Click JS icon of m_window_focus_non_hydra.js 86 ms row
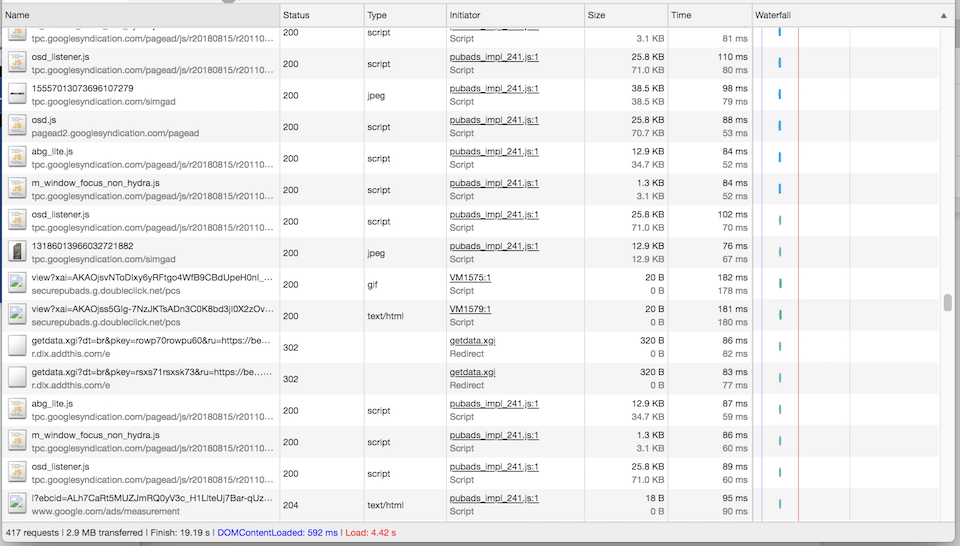 click(17, 441)
